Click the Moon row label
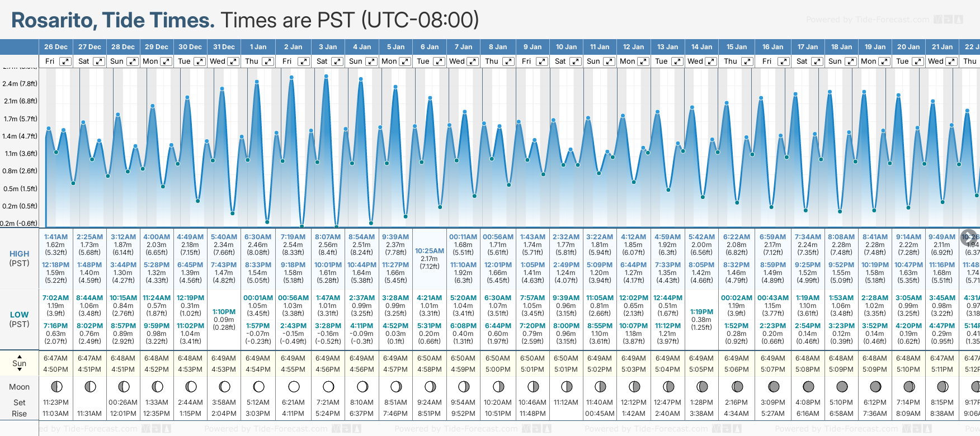Viewport: 980px width, 436px height. 20,387
